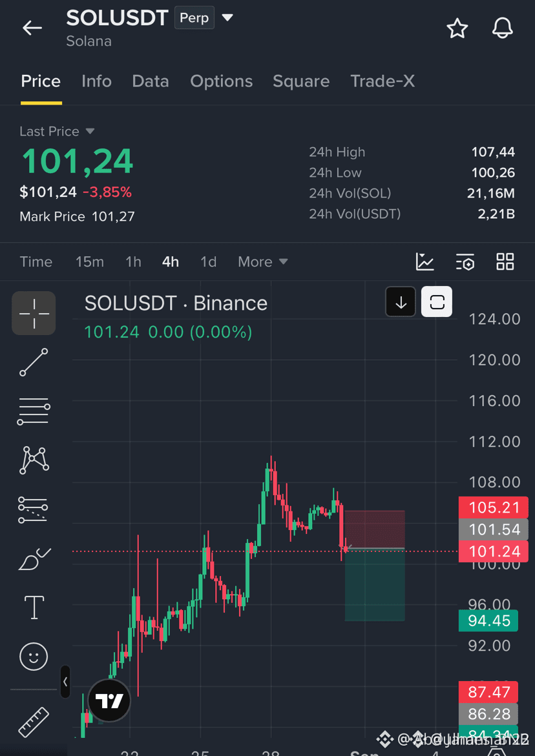Viewport: 535px width, 756px height.
Task: Click the 87.47 red price label
Action: tap(488, 692)
